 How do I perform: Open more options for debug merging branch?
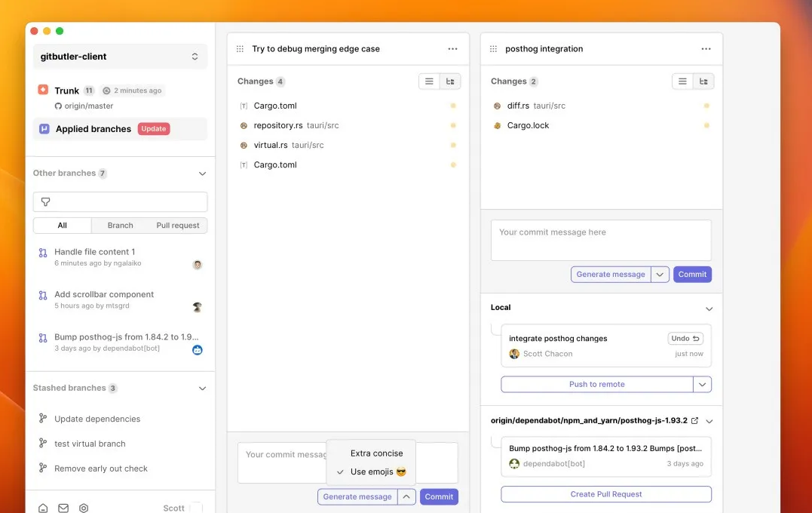coord(452,49)
